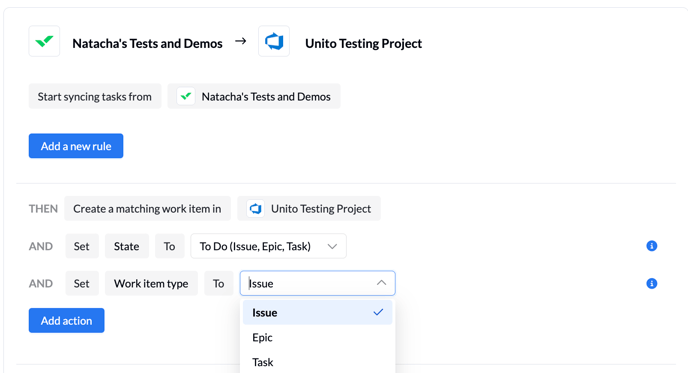Open info icon for Work item type rule
Viewport: 688px width, 373px height.
pyautogui.click(x=652, y=283)
